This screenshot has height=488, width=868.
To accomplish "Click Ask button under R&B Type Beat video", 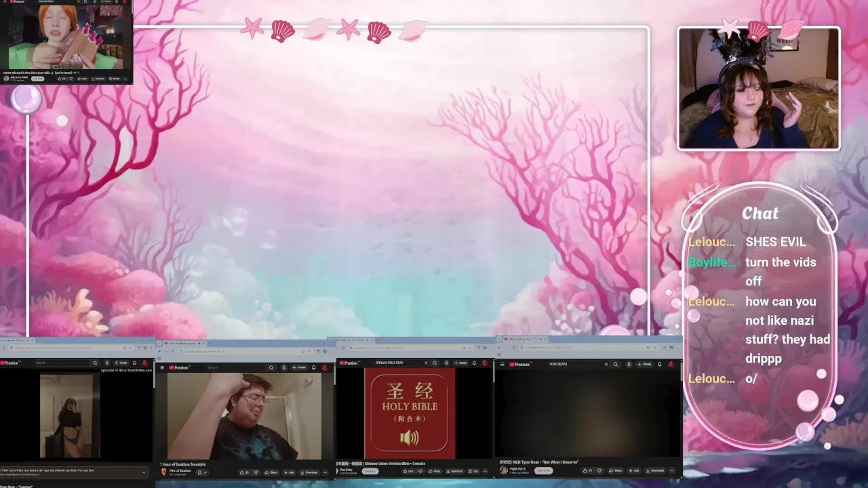I will click(x=634, y=470).
